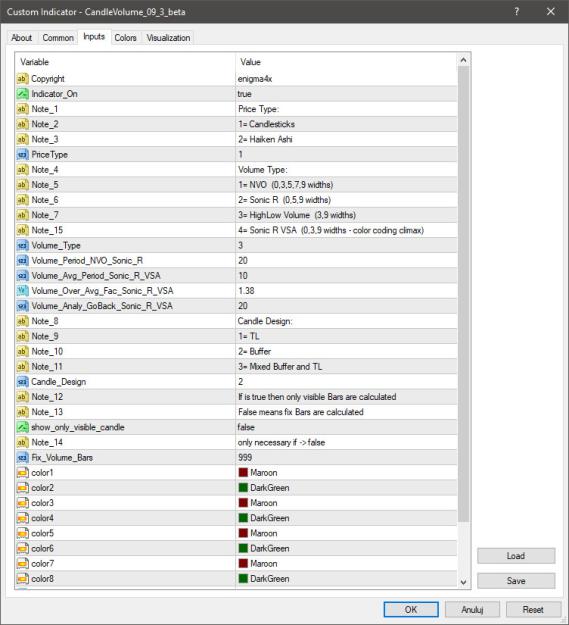The height and width of the screenshot is (625, 569).
Task: Click the integer icon beside Candle_Design
Action: coord(23,381)
